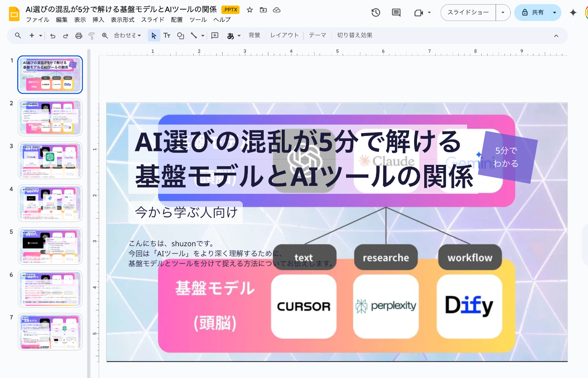Select slide 4 thumbnail
This screenshot has height=378, width=588.
(50, 203)
